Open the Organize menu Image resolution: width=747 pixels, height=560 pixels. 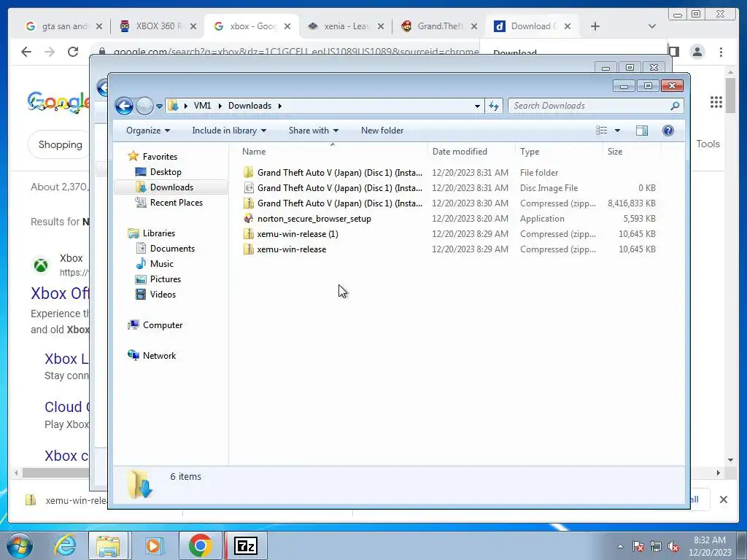[x=147, y=131]
